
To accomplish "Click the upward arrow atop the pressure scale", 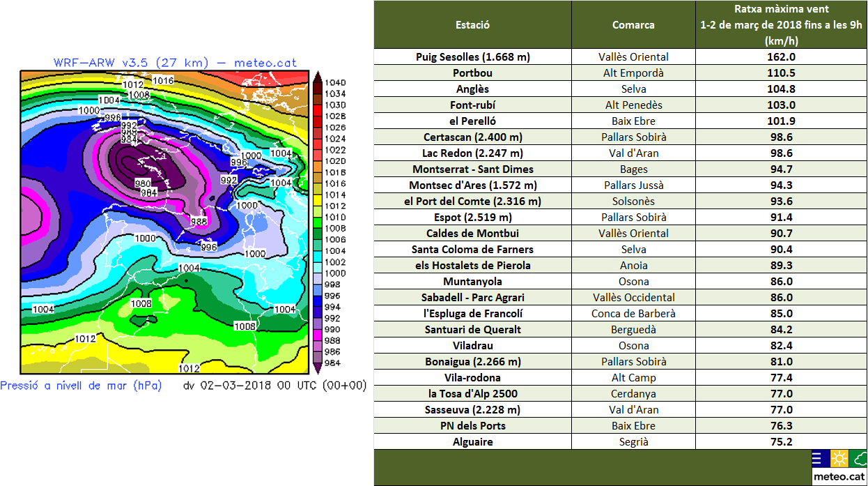I will [x=318, y=75].
